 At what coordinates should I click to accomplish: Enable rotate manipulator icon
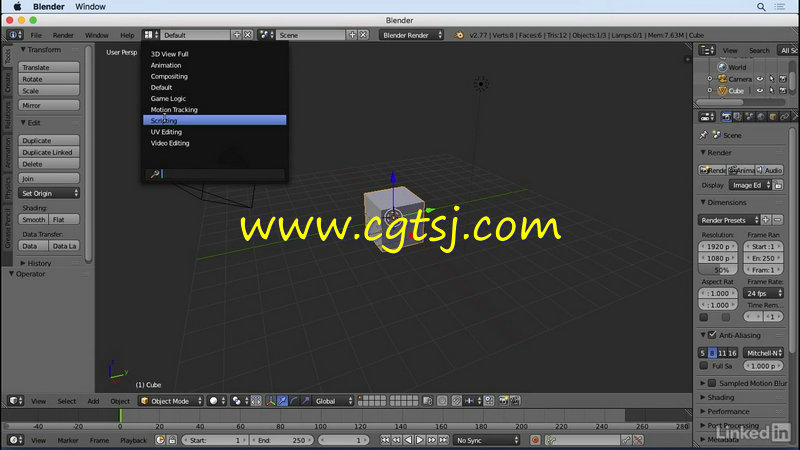click(294, 401)
